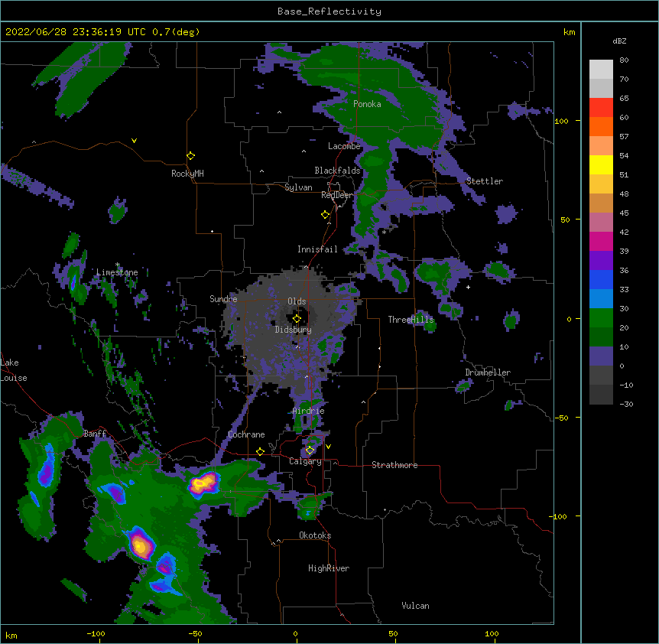659x644 pixels.
Task: Click the Cochrane city label
Action: tap(246, 434)
